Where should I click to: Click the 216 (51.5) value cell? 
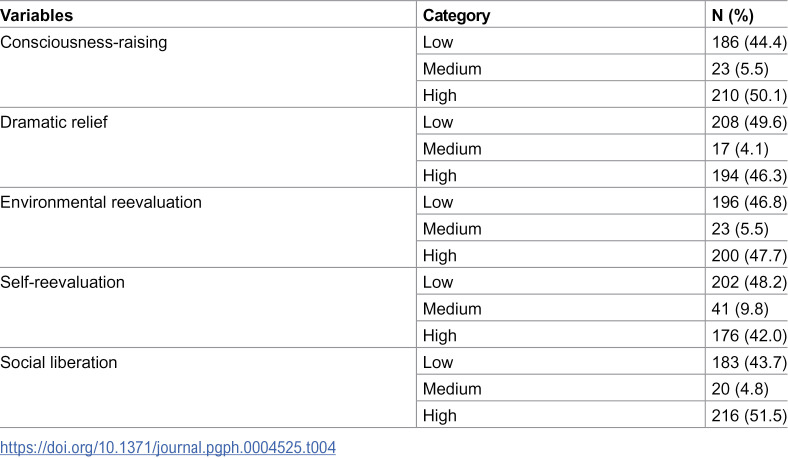click(x=749, y=415)
